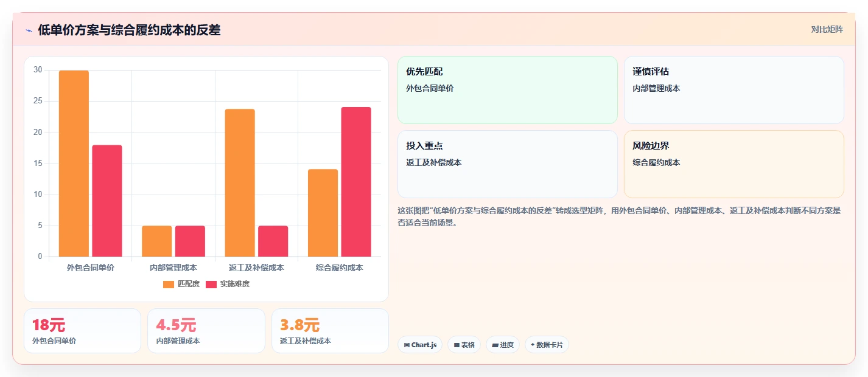The width and height of the screenshot is (868, 377).
Task: Open the 谨慎评估 matrix card
Action: point(734,90)
